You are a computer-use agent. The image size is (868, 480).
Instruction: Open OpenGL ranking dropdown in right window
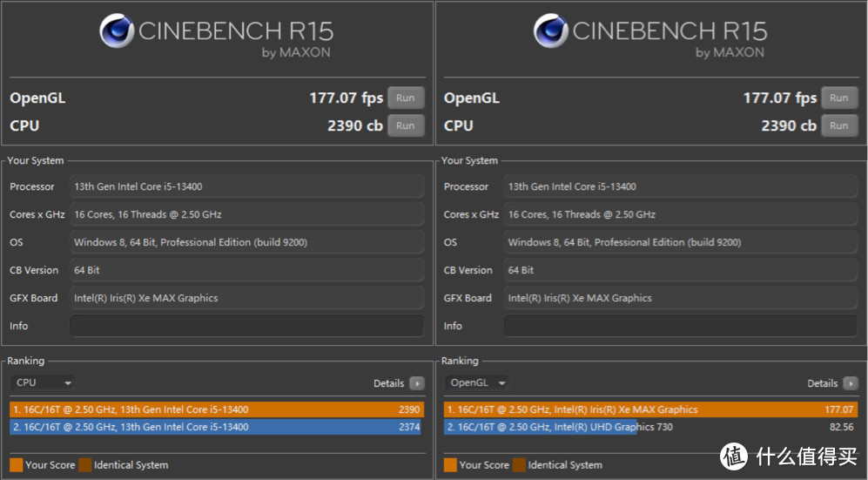point(476,382)
